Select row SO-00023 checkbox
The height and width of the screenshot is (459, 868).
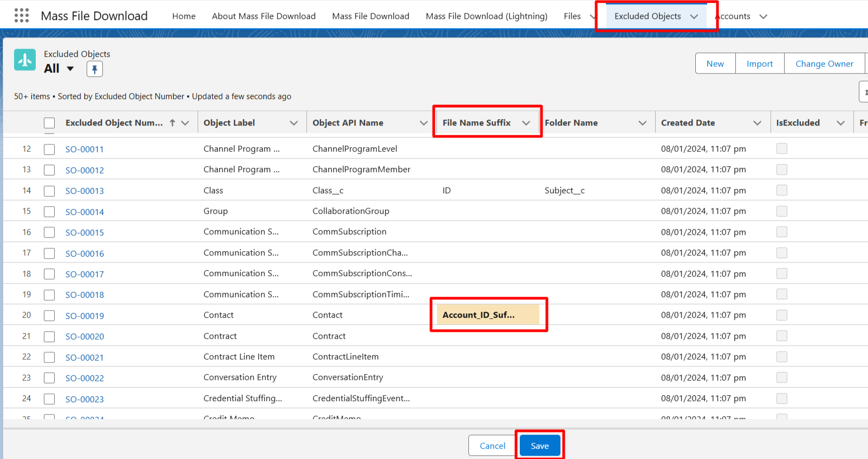(49, 399)
